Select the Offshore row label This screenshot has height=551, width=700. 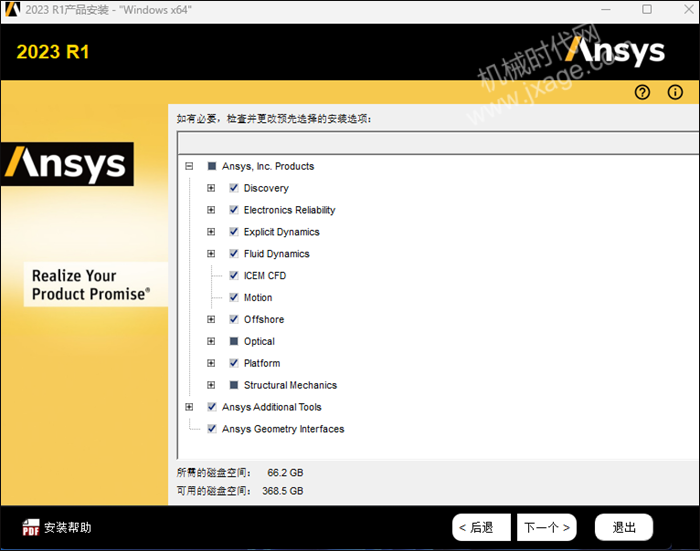[x=264, y=319]
